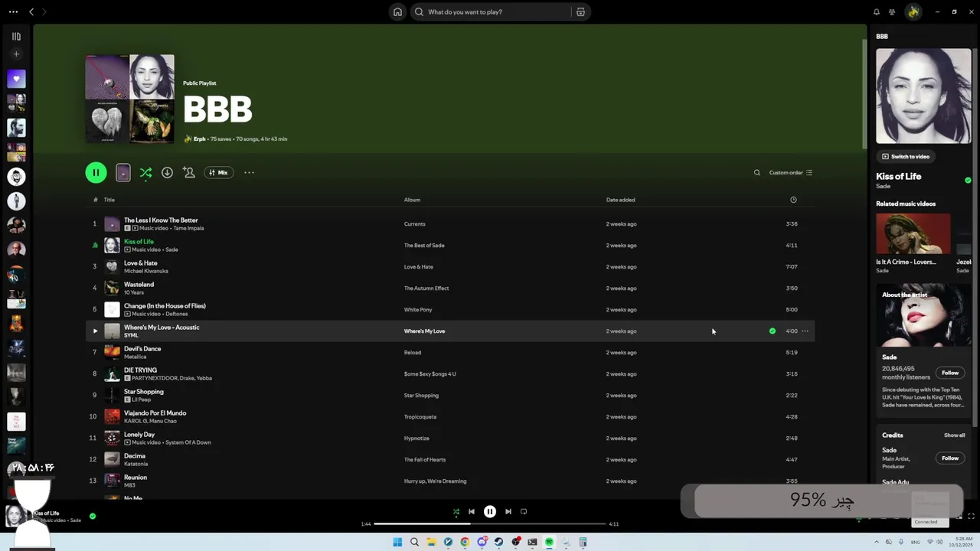This screenshot has width=980, height=551.
Task: Expand system tray hidden icons chevron
Action: point(878,542)
